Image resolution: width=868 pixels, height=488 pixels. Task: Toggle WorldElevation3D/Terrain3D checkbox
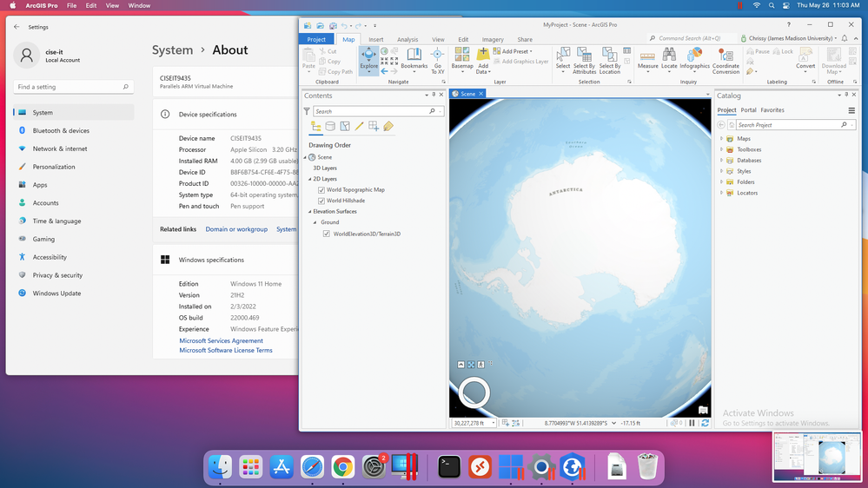click(x=327, y=234)
